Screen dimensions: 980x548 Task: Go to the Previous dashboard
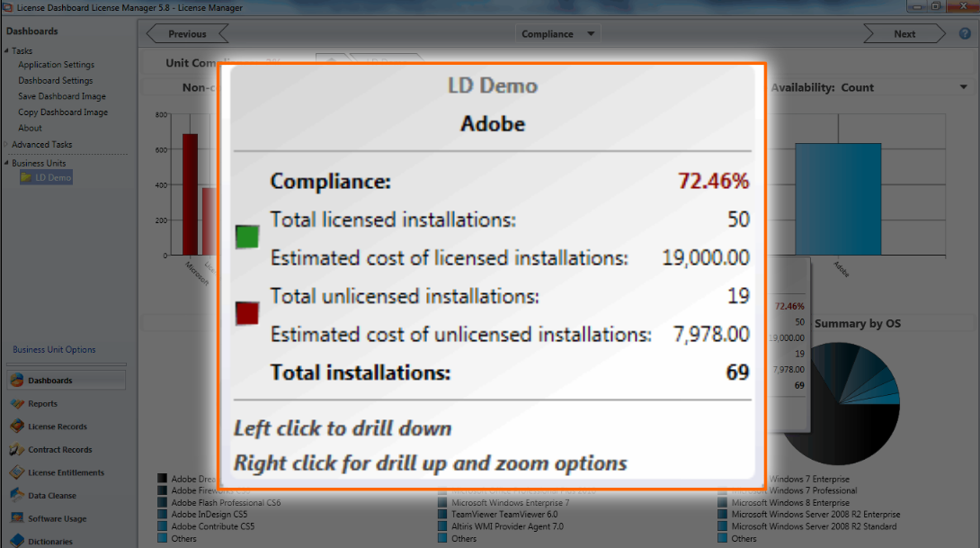(x=187, y=34)
